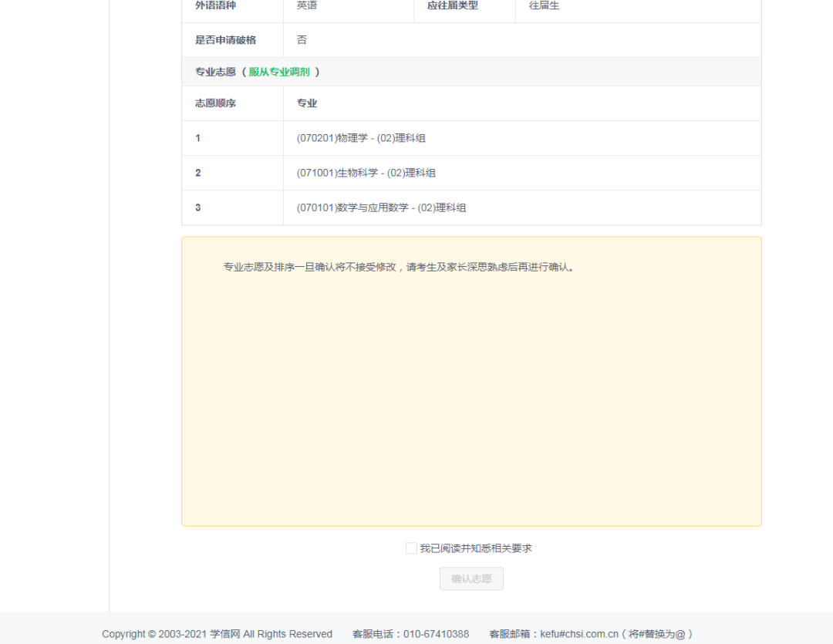This screenshot has width=833, height=644.
Task: Click the 外语语种 field labeled 英语
Action: coord(306,5)
